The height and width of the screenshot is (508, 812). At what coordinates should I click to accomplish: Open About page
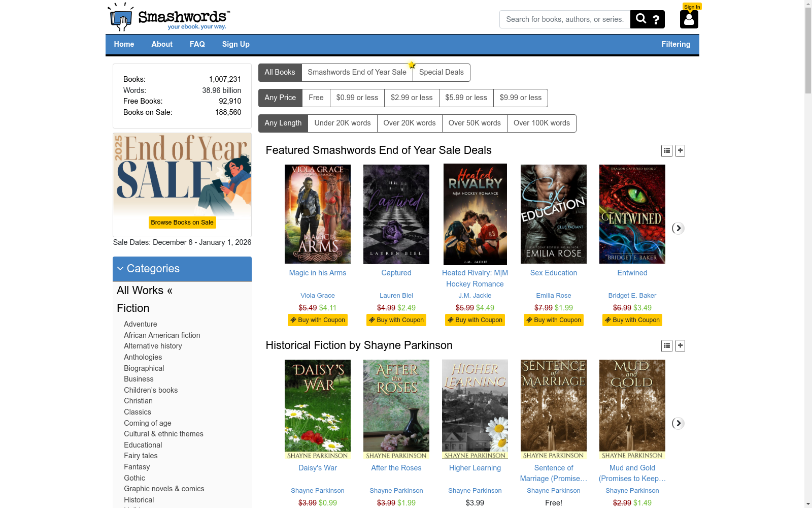click(x=162, y=44)
